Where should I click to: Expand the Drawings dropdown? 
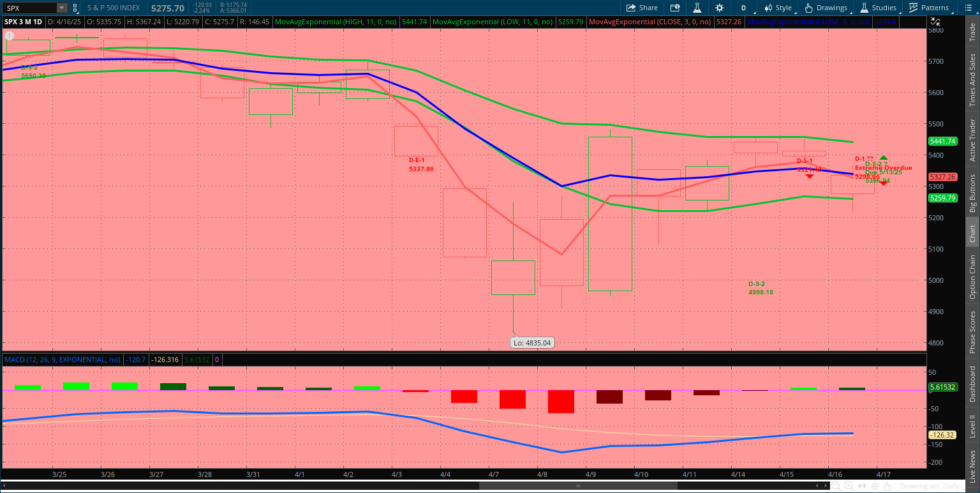click(826, 8)
